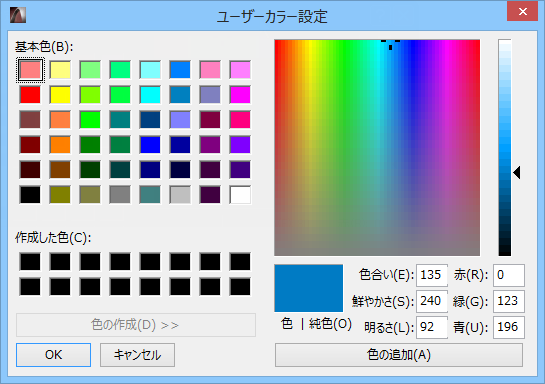Click the black luminosity slider arrow
Screen dimensions: 545x384
click(x=517, y=173)
